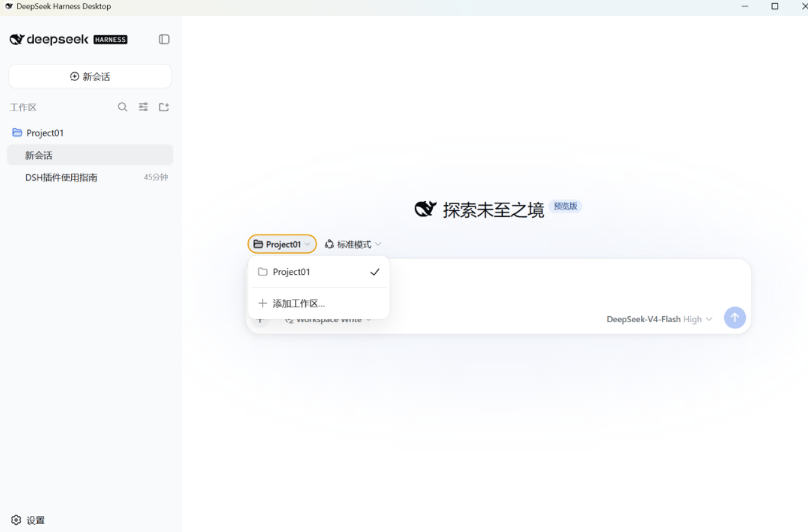Start a chat with the 新会话 button
The width and height of the screenshot is (808, 532).
coord(90,77)
